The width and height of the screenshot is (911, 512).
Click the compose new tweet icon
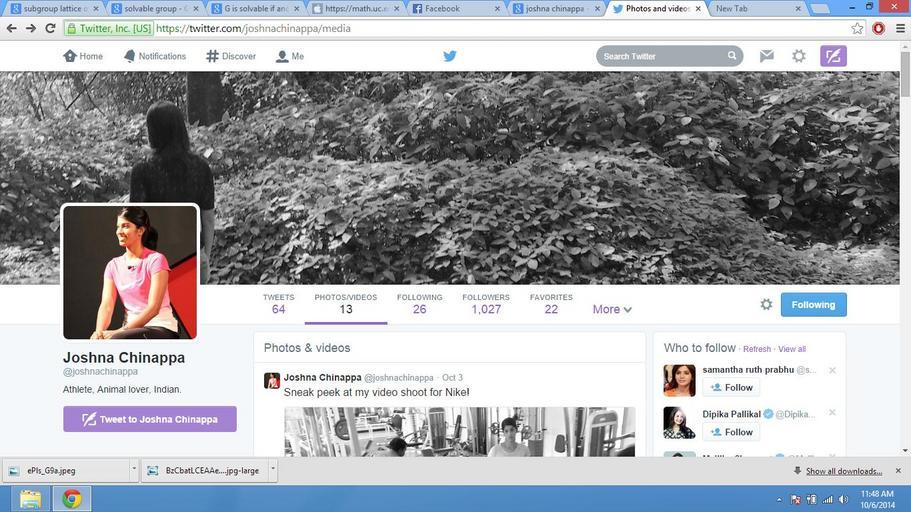(x=833, y=56)
